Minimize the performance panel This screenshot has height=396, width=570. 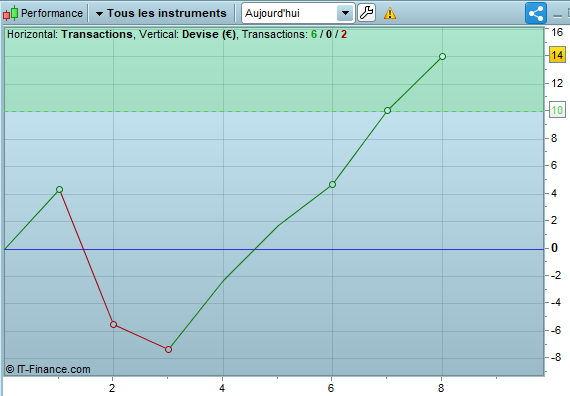[x=557, y=15]
